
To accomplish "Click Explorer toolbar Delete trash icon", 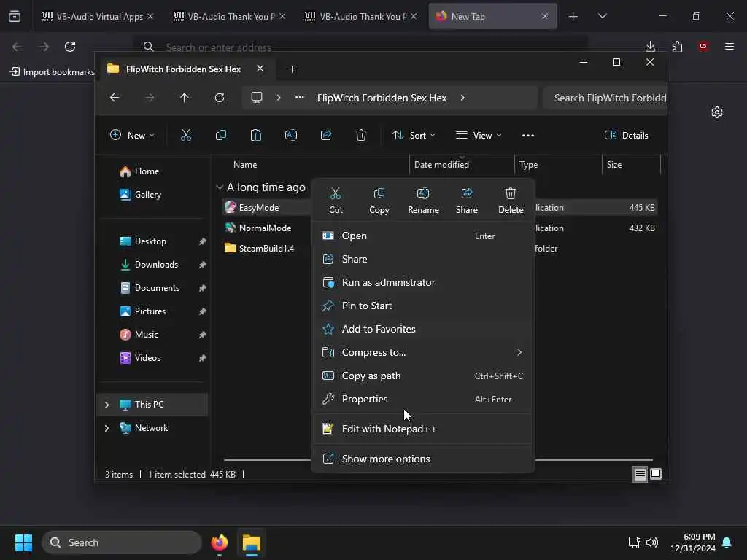I will (361, 135).
